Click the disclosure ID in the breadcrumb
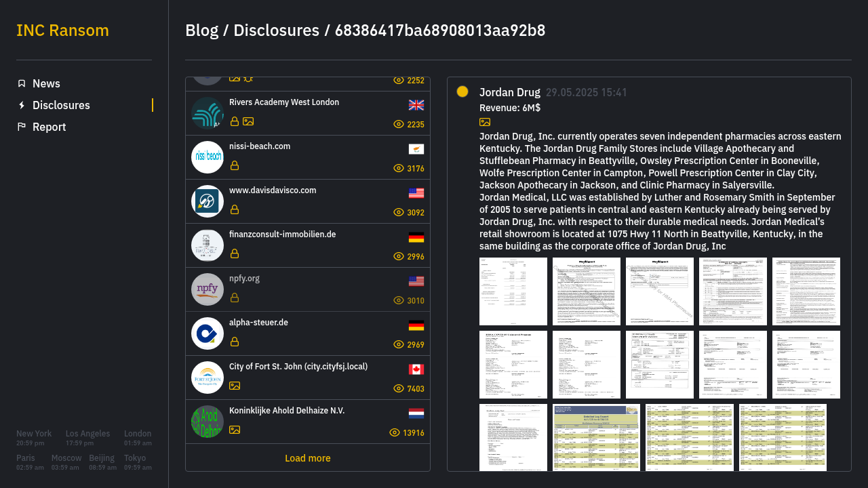This screenshot has height=488, width=868. 440,30
